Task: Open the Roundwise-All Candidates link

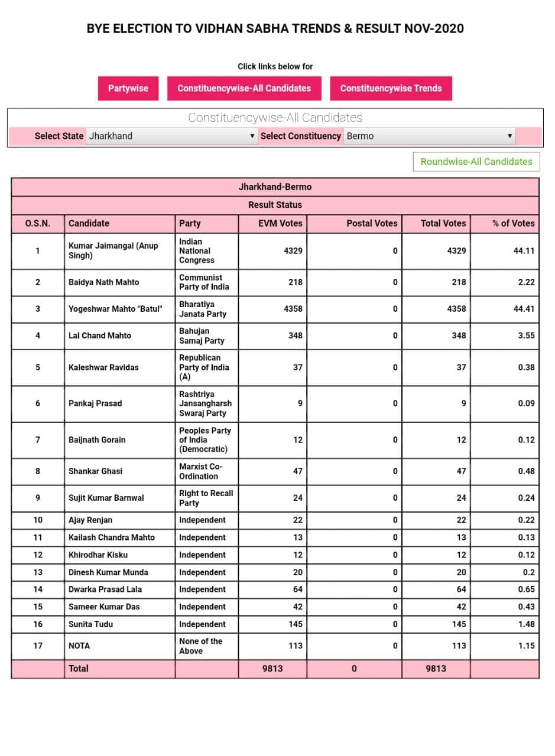Action: pyautogui.click(x=476, y=161)
